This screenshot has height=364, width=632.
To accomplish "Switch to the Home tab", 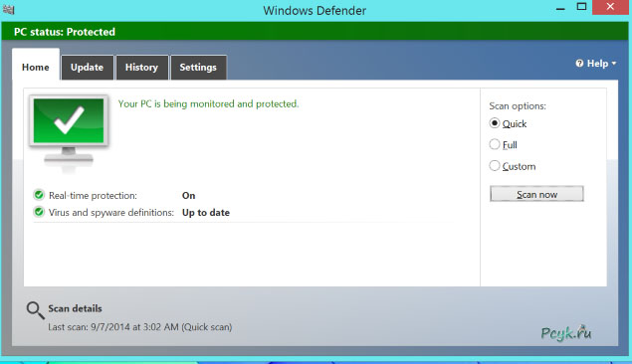I will (36, 67).
